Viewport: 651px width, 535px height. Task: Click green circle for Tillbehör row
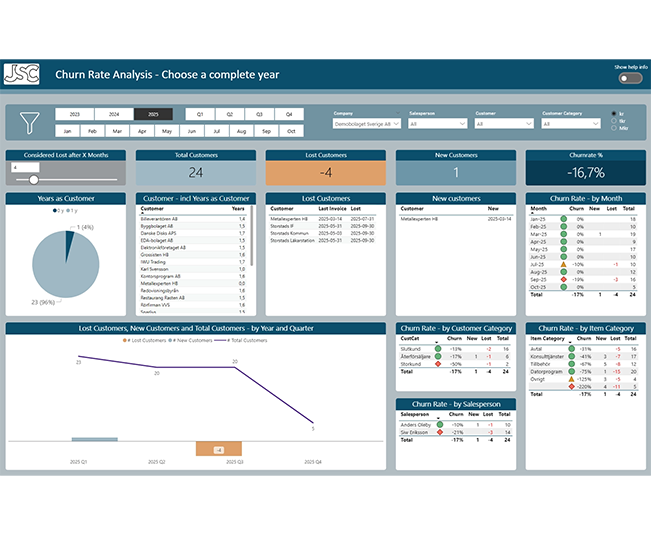coord(571,364)
